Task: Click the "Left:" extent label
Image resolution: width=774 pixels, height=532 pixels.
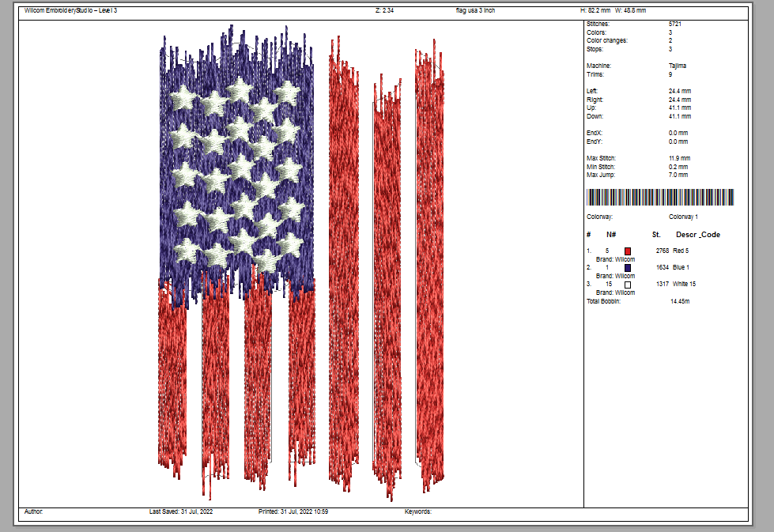Action: coord(592,91)
